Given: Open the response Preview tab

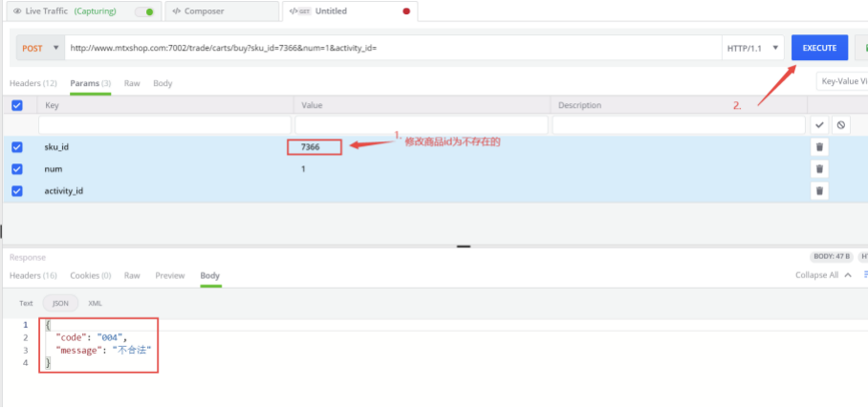Looking at the screenshot, I should [x=170, y=275].
